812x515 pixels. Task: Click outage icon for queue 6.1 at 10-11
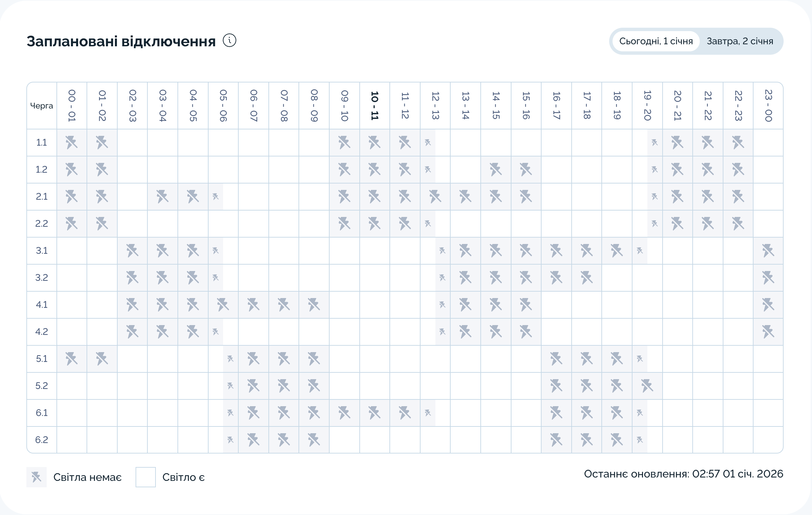tap(375, 413)
